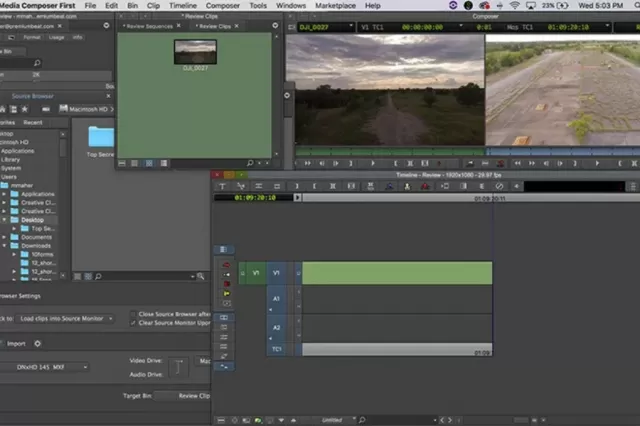Toggle the video quality green icon on timeline bottom
This screenshot has width=640, height=426.
(x=258, y=420)
